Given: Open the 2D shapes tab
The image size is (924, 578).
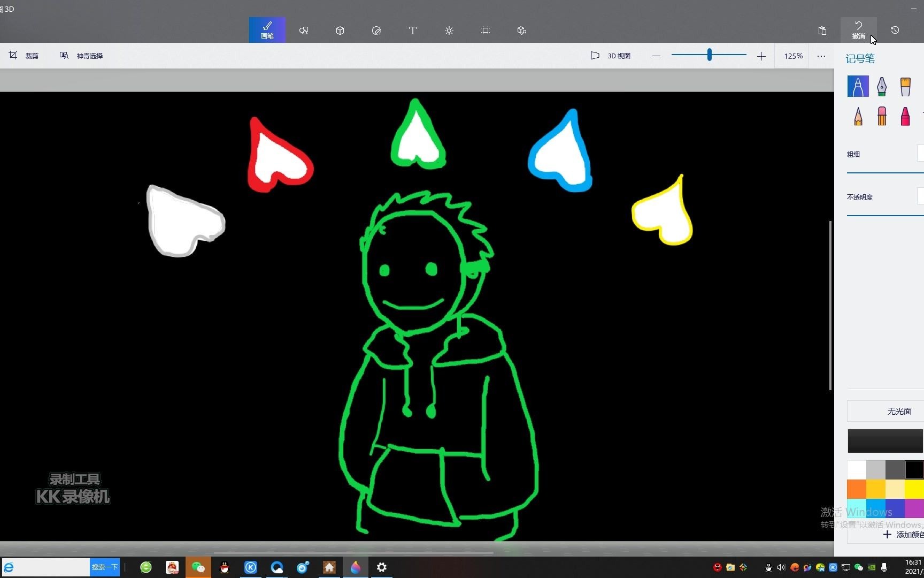Looking at the screenshot, I should [x=304, y=31].
